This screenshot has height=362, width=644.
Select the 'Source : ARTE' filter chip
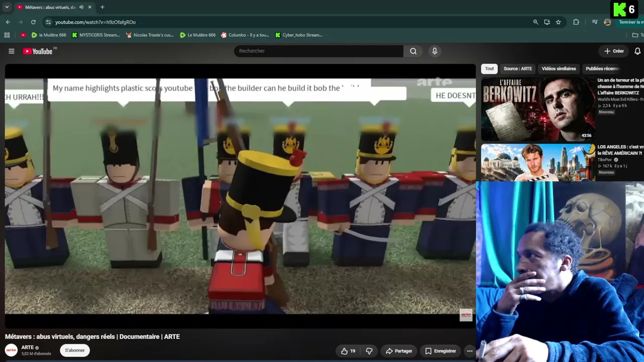(518, 68)
